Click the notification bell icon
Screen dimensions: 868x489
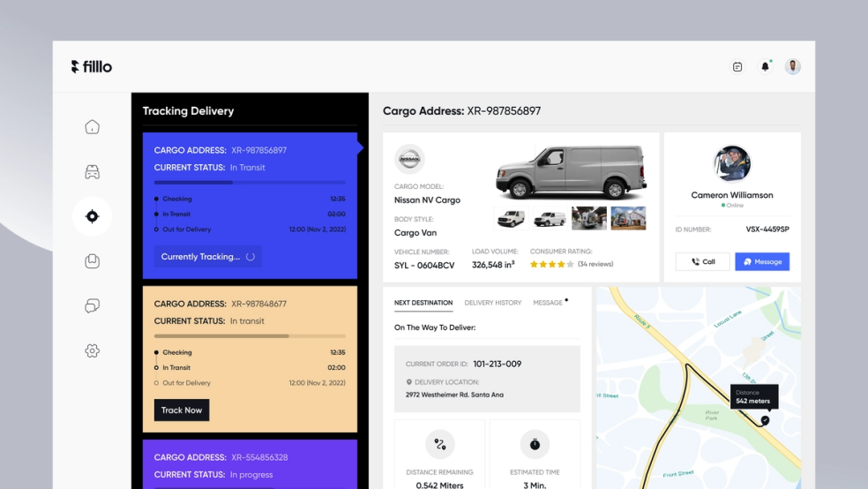pos(765,67)
